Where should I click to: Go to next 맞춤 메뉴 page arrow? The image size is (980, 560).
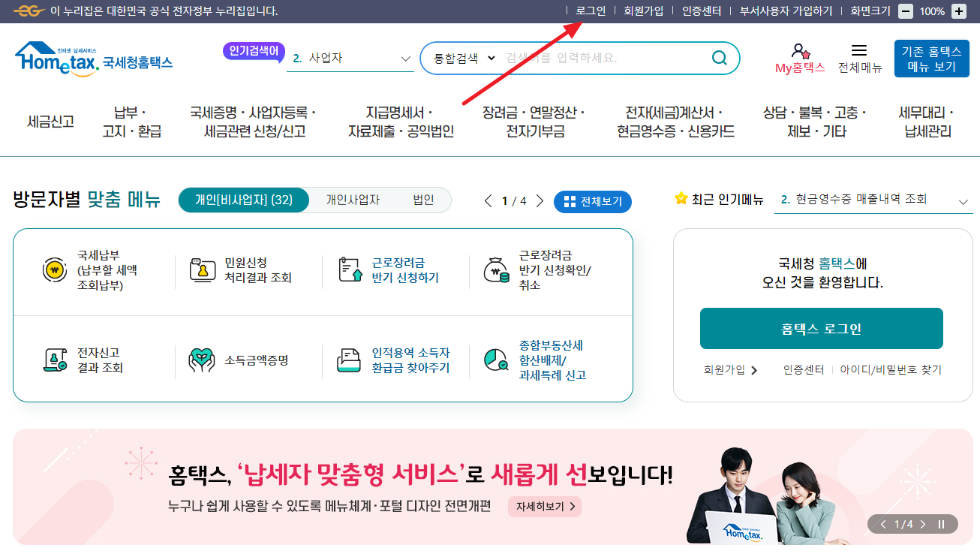tap(540, 201)
